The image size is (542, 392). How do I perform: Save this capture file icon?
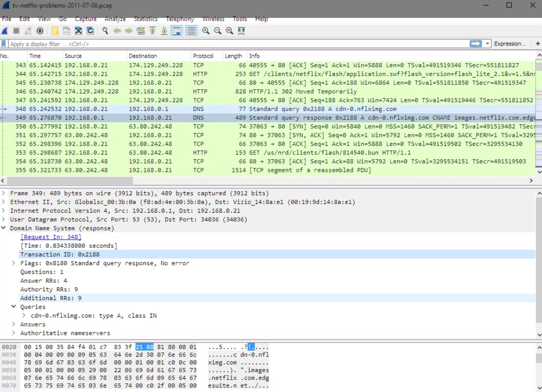point(67,31)
